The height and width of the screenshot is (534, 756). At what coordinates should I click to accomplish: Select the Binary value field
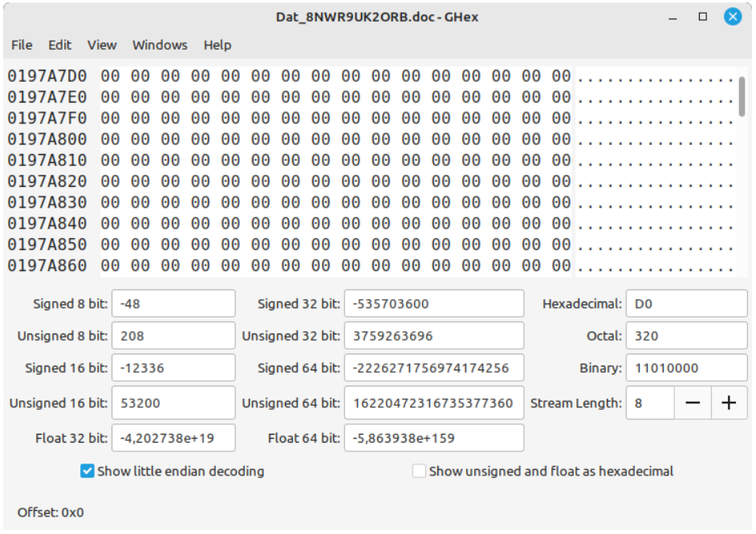685,368
